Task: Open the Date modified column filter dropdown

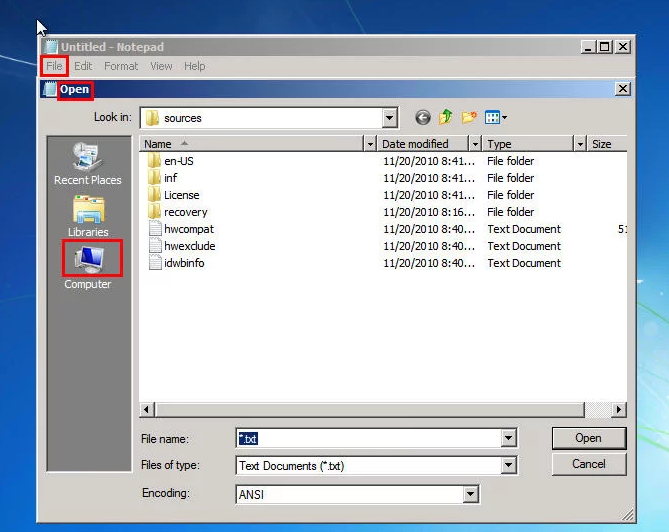Action: coord(475,144)
